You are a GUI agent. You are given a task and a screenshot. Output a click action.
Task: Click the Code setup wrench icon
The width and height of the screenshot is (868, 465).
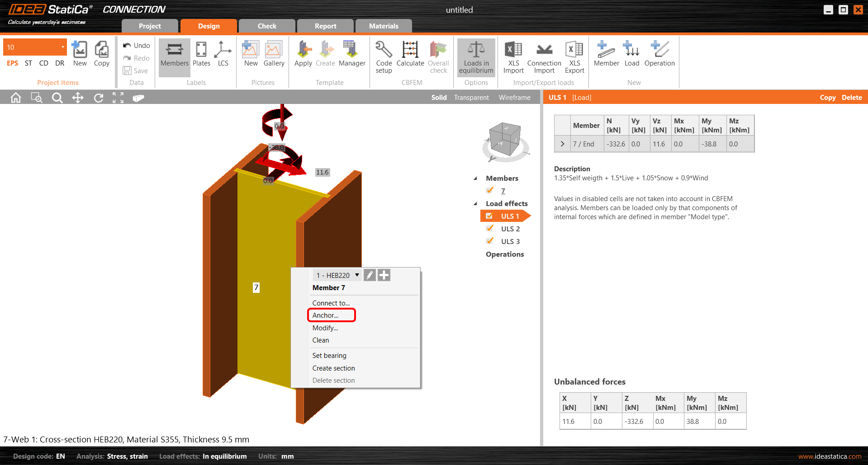tap(384, 50)
